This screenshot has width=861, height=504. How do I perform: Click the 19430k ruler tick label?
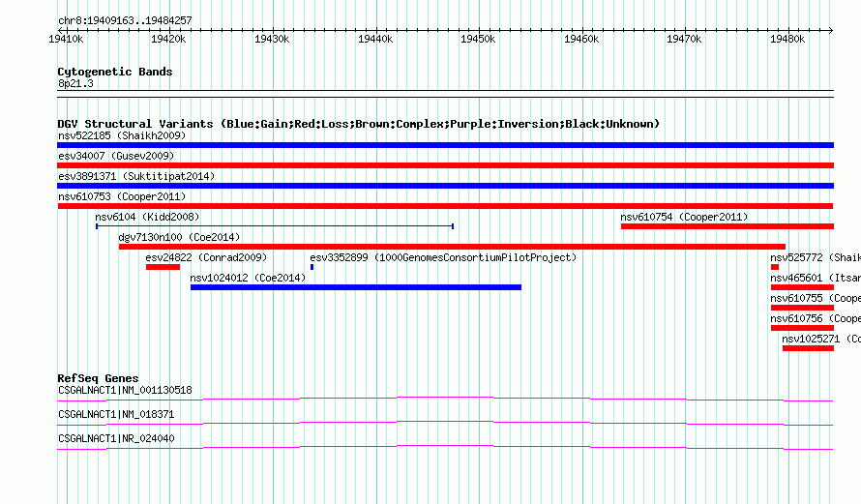coord(272,39)
